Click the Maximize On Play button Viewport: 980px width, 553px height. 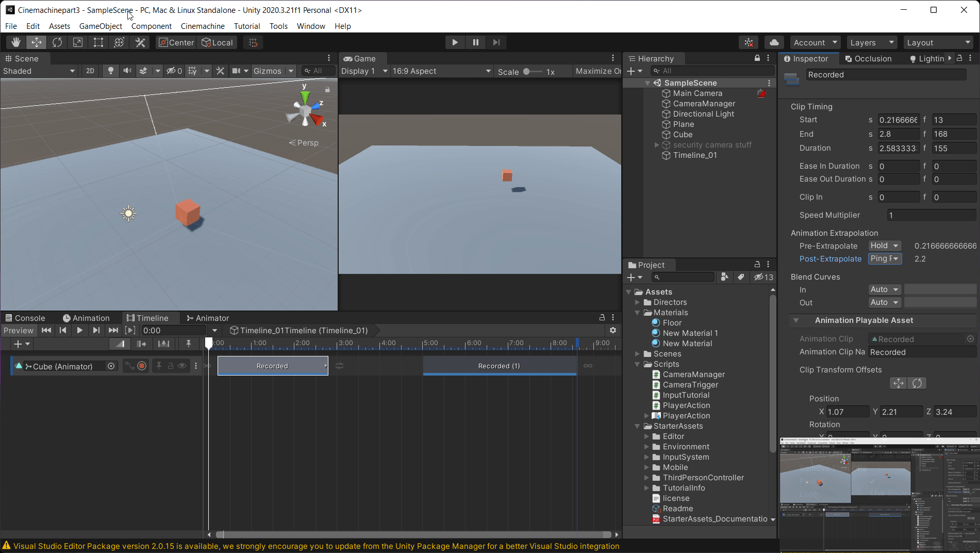(597, 71)
